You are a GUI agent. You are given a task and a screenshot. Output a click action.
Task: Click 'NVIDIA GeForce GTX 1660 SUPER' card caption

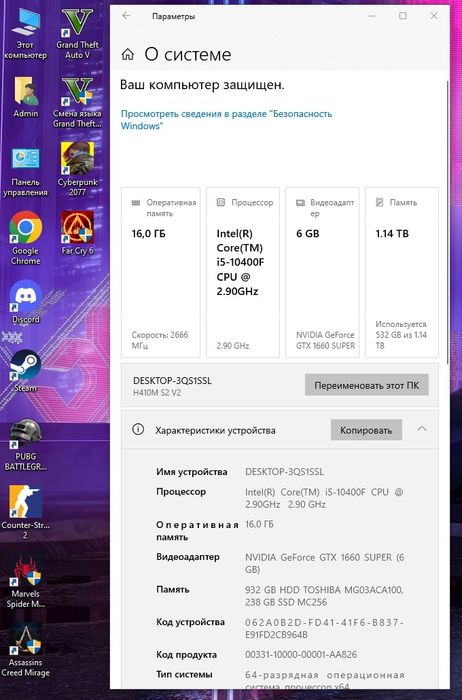point(325,340)
